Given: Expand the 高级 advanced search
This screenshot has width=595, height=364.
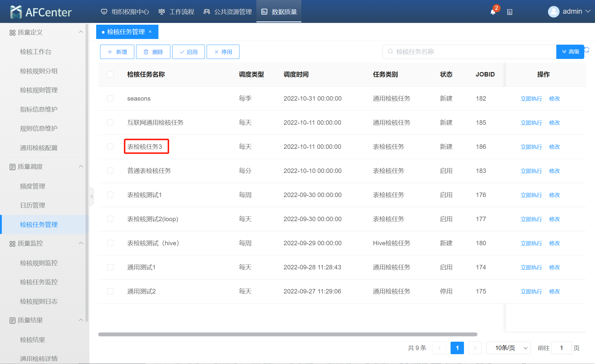Looking at the screenshot, I should [570, 52].
